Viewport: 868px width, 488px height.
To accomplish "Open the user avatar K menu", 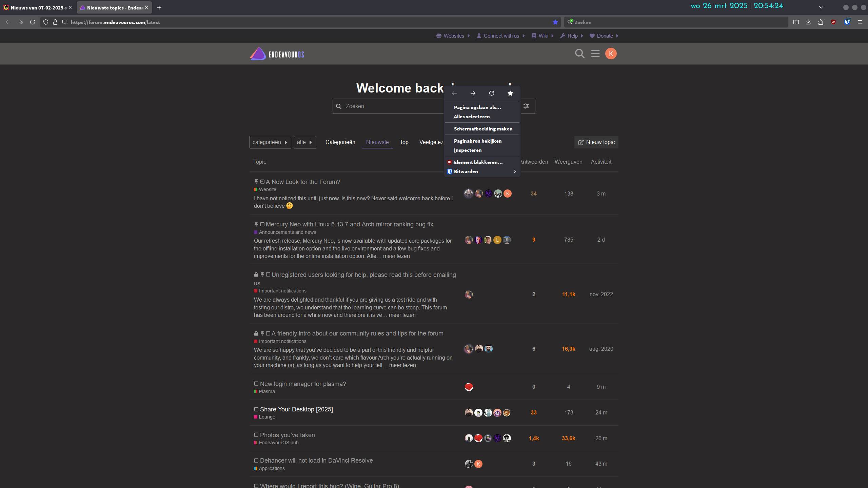I will click(611, 54).
